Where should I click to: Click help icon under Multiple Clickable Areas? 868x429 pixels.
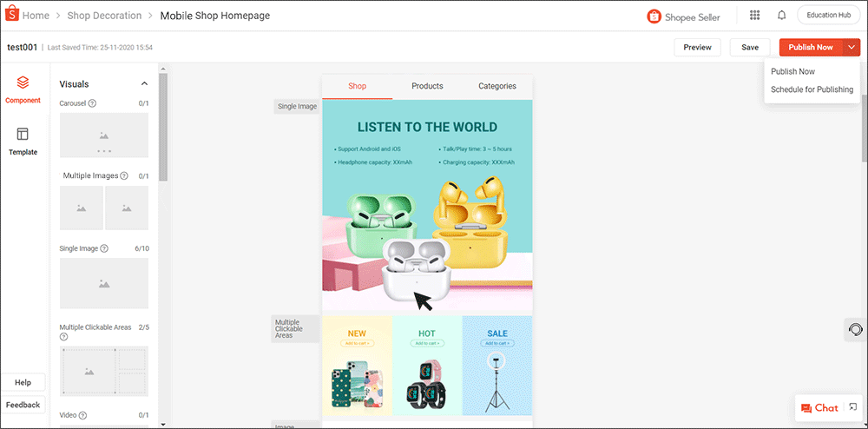click(63, 337)
